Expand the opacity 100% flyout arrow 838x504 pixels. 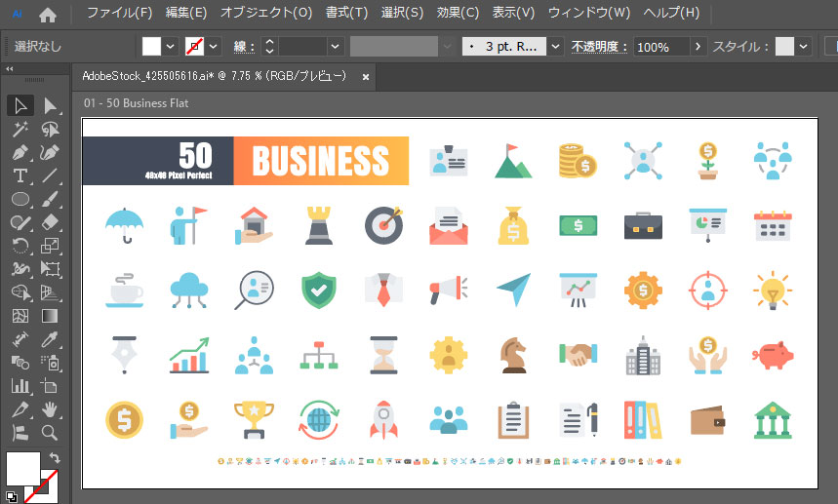click(x=698, y=47)
